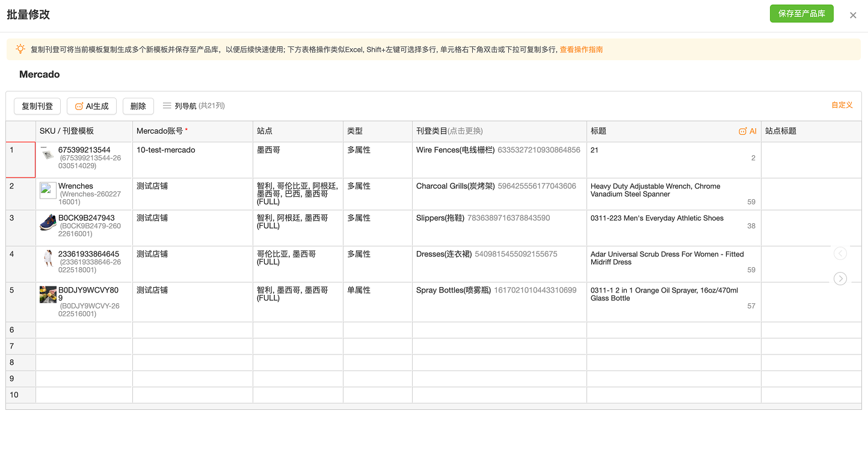The width and height of the screenshot is (868, 470).
Task: Click the spray bottle product thumbnail in row 5
Action: click(x=48, y=294)
